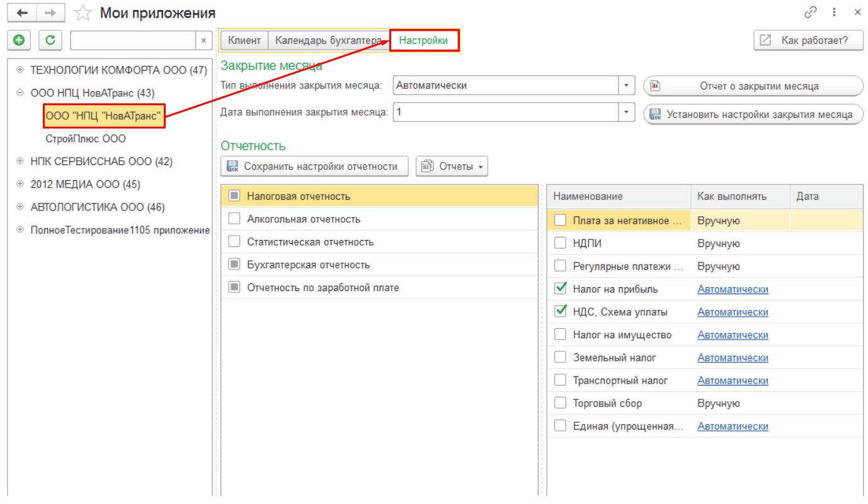Click the green refresh list icon
The width and height of the screenshot is (868, 504).
[50, 40]
